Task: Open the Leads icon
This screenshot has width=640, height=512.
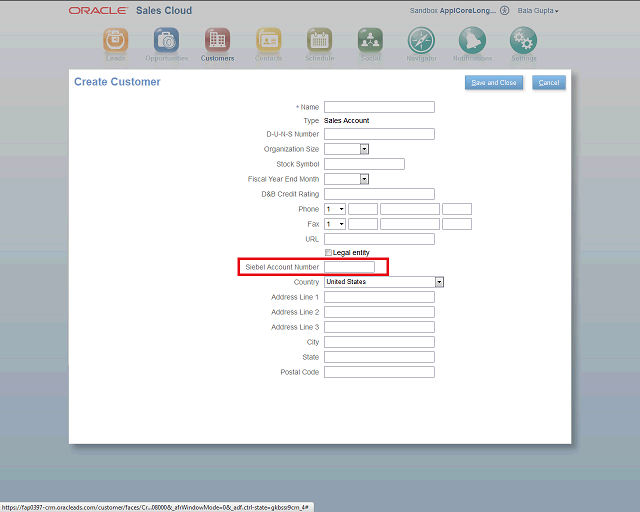Action: pyautogui.click(x=116, y=40)
